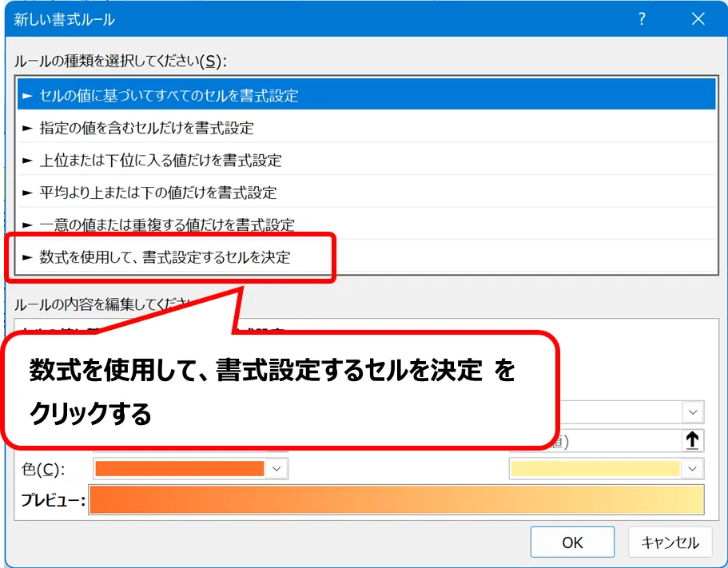Screen dimensions: 728x568
Task: Close the 新しい書式ルール dialog
Action: 698,20
